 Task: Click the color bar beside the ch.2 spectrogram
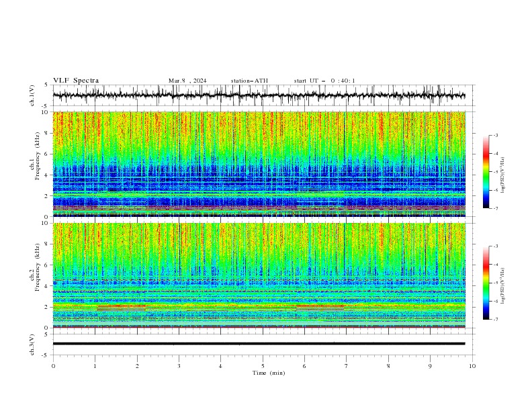[x=486, y=283]
